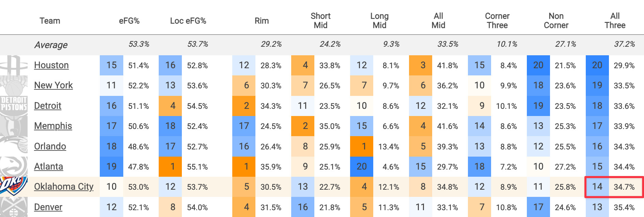This screenshot has width=644, height=217.
Task: Select highlighted Oklahoma City 34.7% All Three cell
Action: click(614, 187)
